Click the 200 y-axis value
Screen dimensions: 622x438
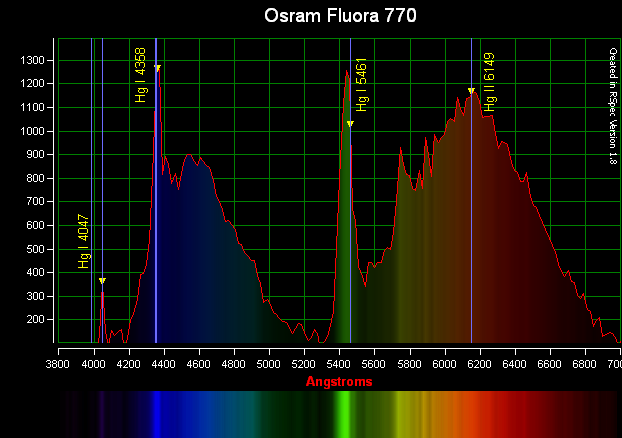tap(35, 319)
